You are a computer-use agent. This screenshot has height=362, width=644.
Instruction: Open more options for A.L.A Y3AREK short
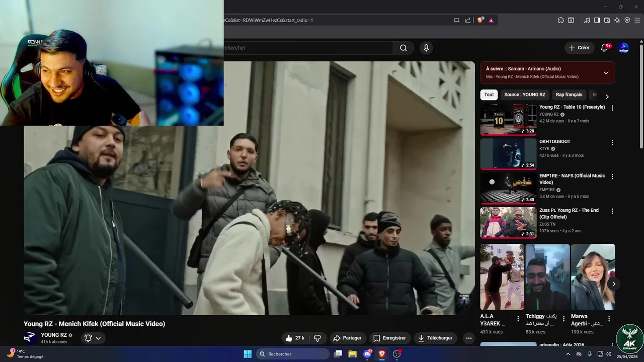coord(518,319)
